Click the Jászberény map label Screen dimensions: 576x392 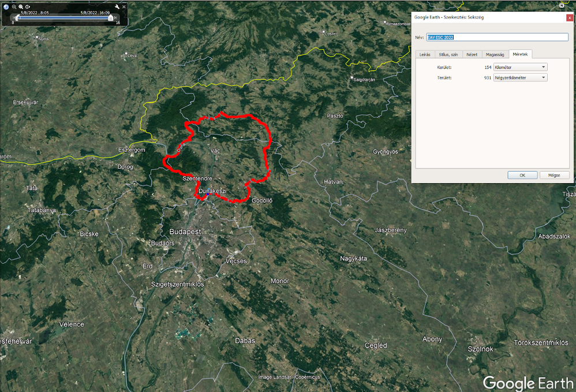(391, 230)
